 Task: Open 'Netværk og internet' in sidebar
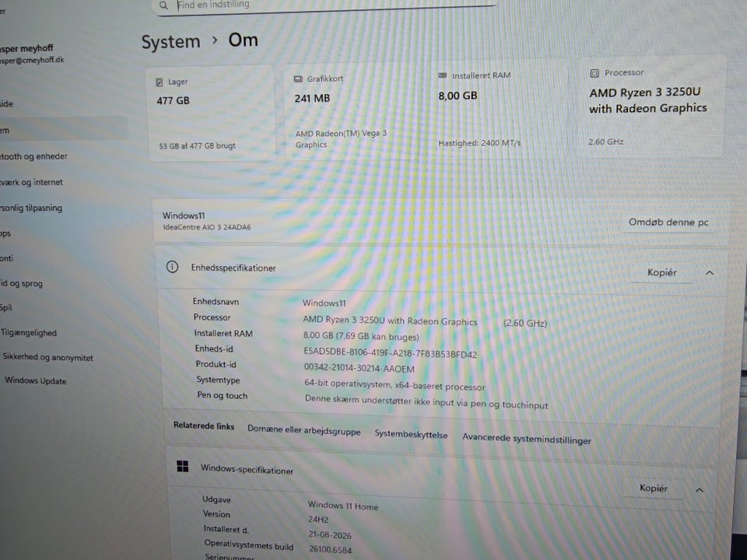click(31, 182)
